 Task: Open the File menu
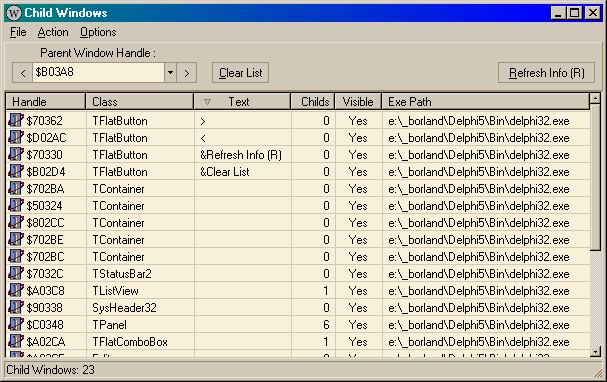(18, 32)
